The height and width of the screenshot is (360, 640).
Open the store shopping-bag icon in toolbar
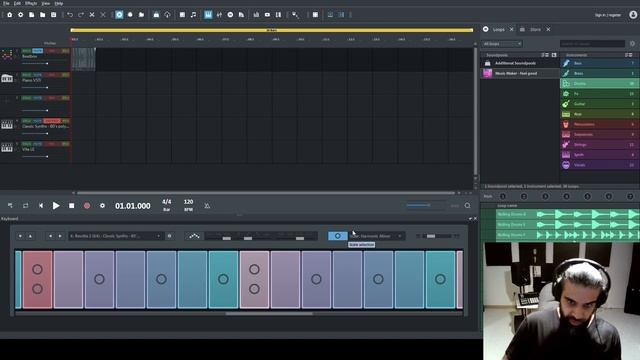[156, 15]
